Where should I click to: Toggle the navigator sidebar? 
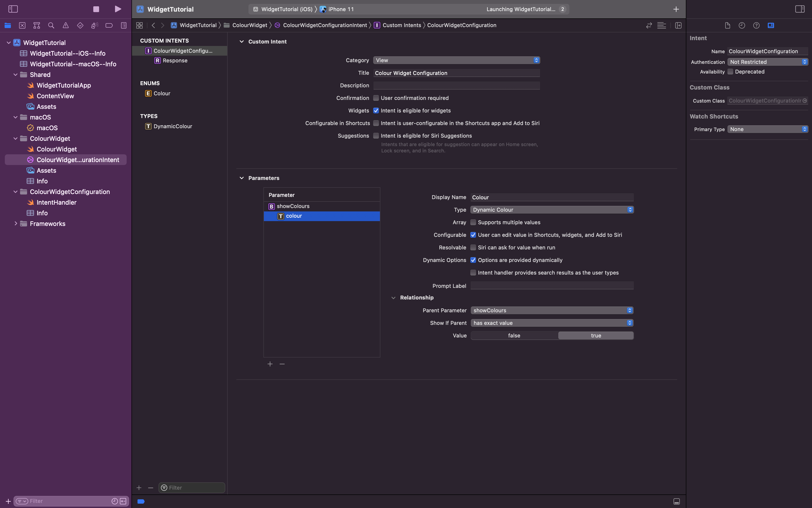(13, 9)
